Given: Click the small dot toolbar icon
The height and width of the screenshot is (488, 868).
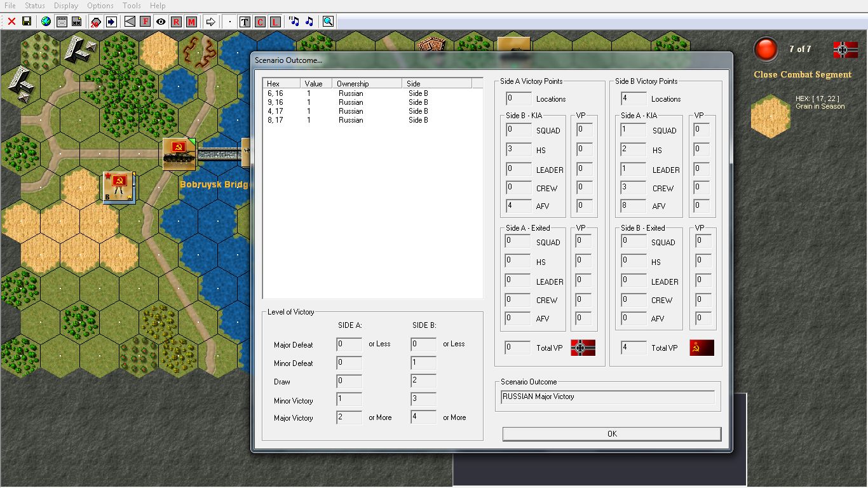Looking at the screenshot, I should pos(230,22).
